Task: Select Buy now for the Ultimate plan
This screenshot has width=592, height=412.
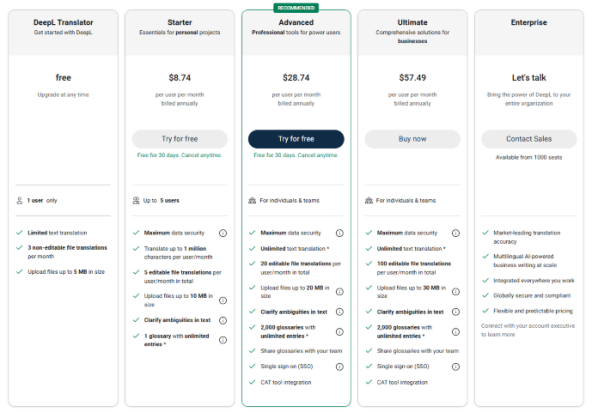Action: point(412,139)
